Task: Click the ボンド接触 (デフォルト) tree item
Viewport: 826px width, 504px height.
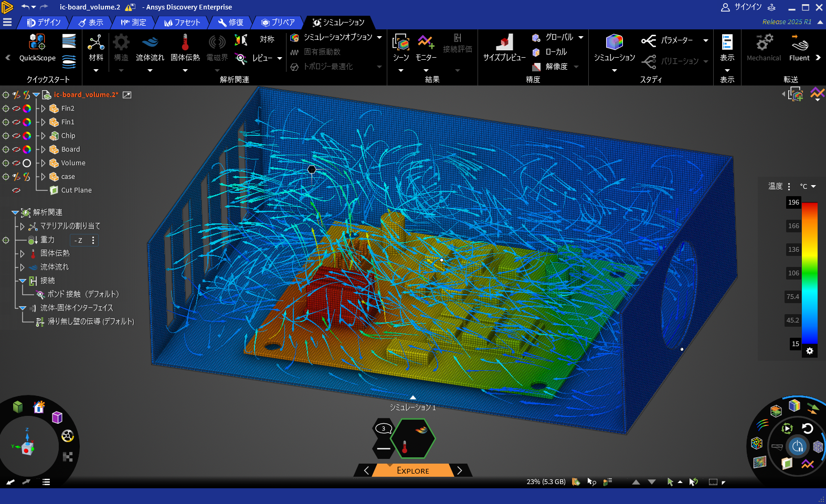Action: click(83, 294)
